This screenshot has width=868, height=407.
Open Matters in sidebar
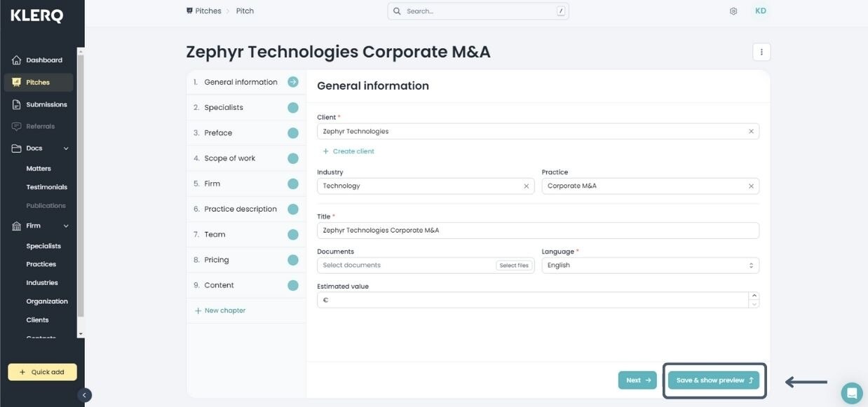point(39,169)
